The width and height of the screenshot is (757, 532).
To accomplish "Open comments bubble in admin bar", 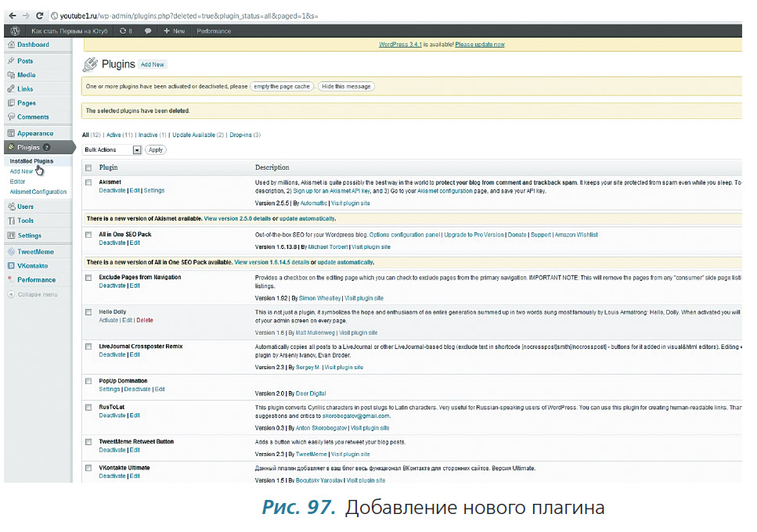I will coord(148,31).
